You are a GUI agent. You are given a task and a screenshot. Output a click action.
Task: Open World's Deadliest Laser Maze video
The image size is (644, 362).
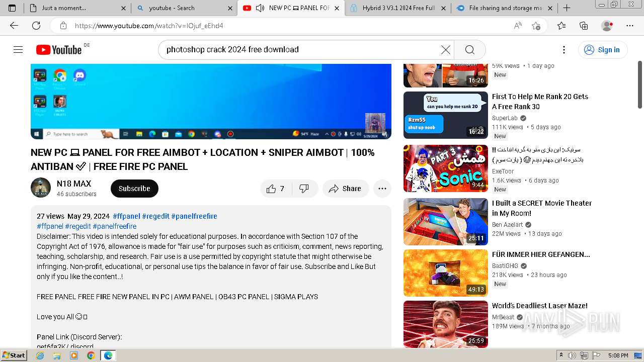point(540,306)
